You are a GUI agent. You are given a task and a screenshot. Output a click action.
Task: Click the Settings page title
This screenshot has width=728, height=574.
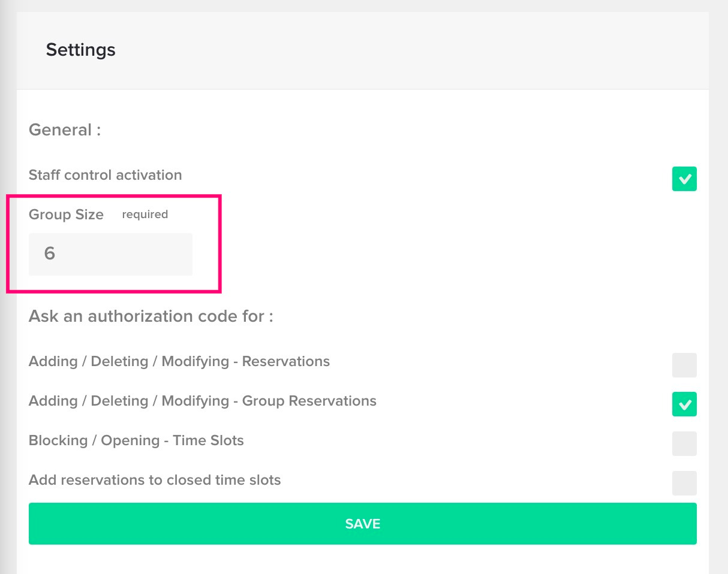[81, 50]
